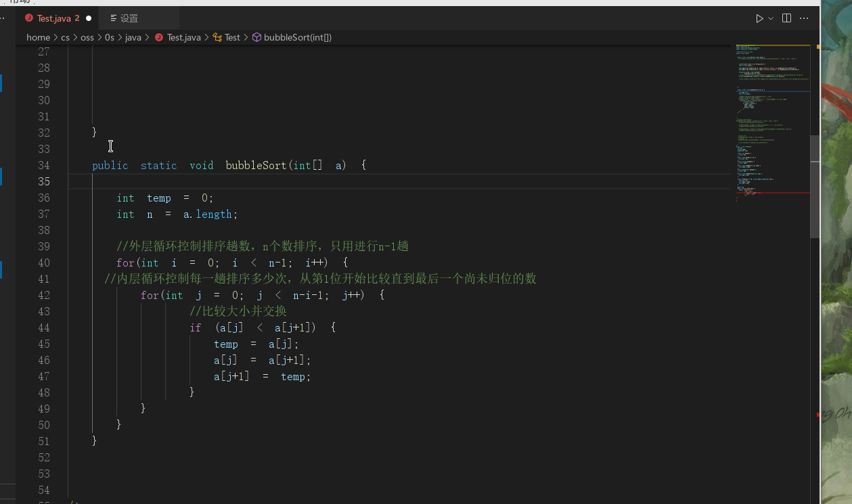Click the Test class icon in the breadcrumbs
Image resolution: width=852 pixels, height=504 pixels.
coord(219,37)
